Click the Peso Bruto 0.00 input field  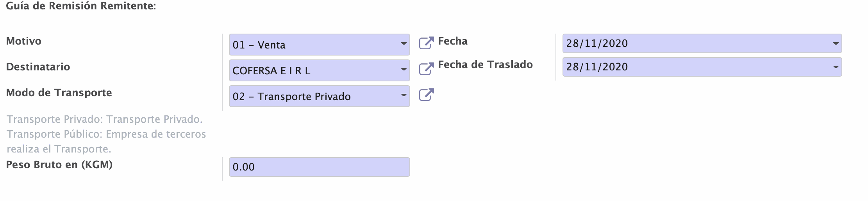(319, 167)
